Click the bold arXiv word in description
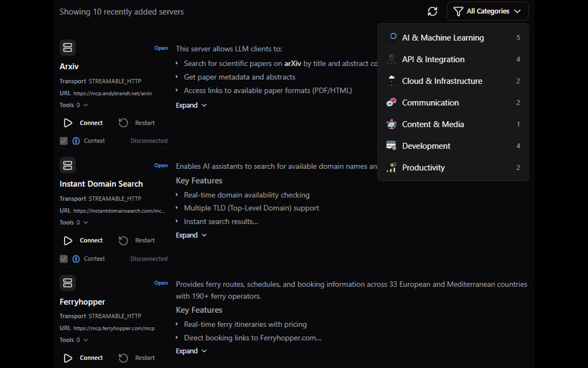This screenshot has height=368, width=588. pos(293,63)
